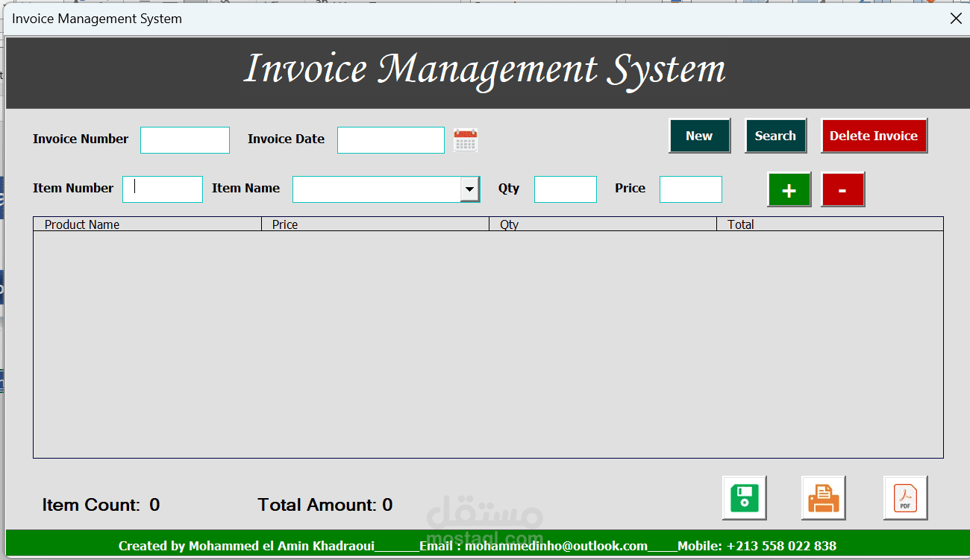Click the red minus remove item button
970x560 pixels.
coord(842,189)
